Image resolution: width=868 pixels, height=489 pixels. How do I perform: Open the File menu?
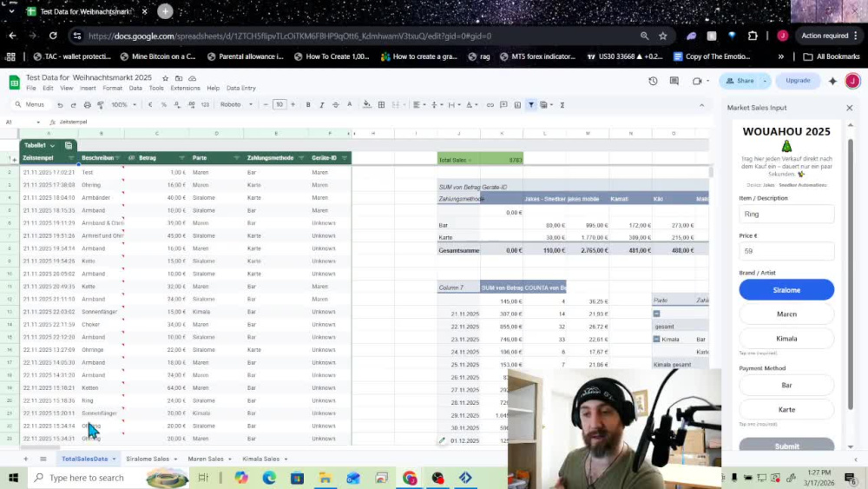(31, 88)
